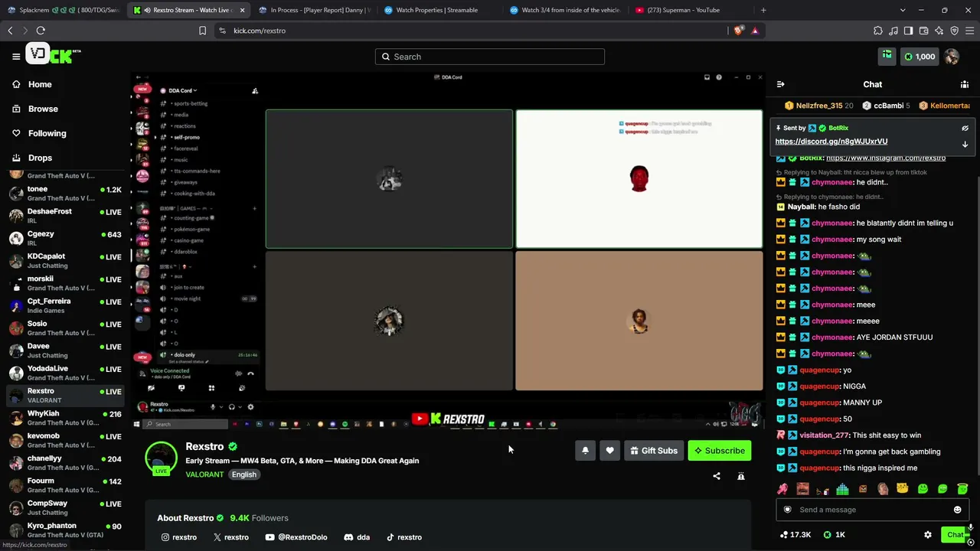Screen dimensions: 980x551
Task: Click the 1,000 points balance
Action: (920, 57)
